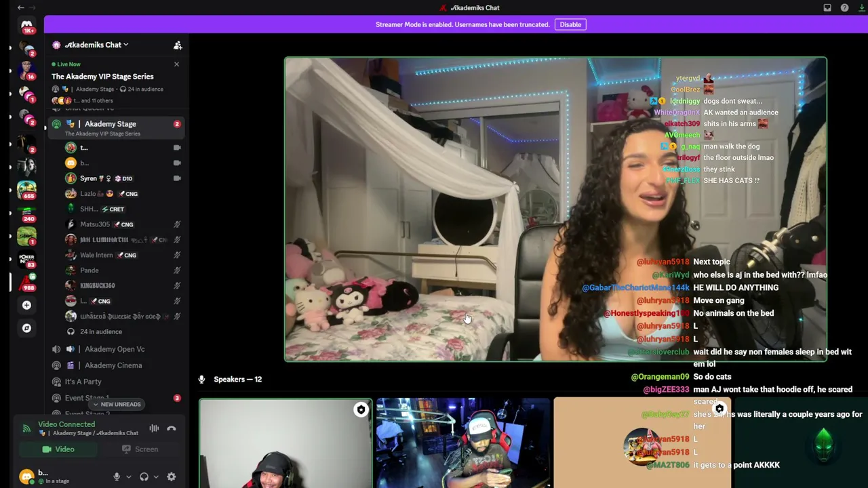Screen dimensions: 868x488
Task: Dismiss the Live Now stage banner
Action: pyautogui.click(x=176, y=64)
